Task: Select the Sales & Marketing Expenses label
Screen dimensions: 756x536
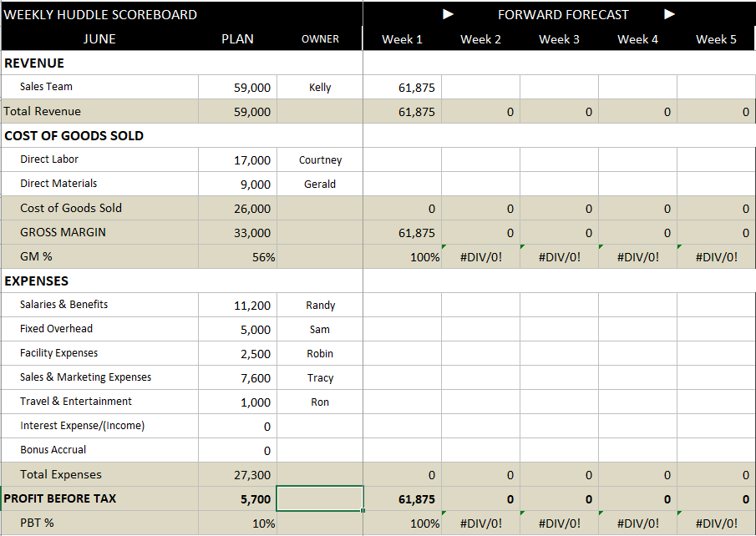Action: (99, 377)
